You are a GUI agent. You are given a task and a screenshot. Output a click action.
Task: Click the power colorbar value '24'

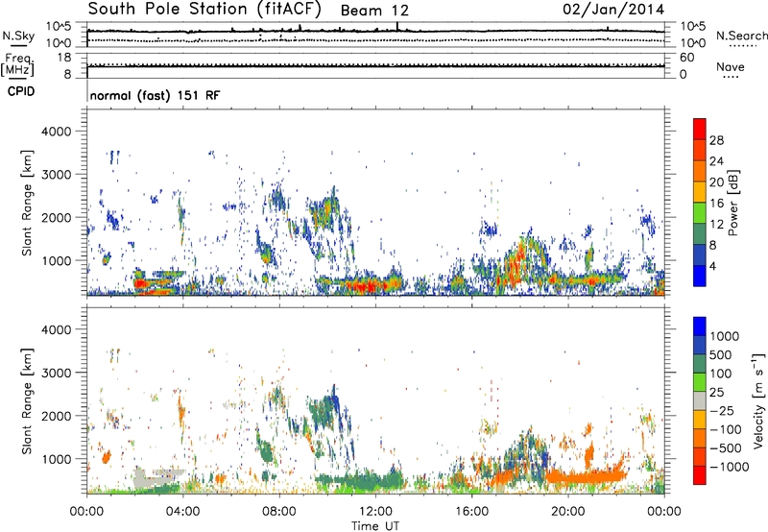pos(716,161)
